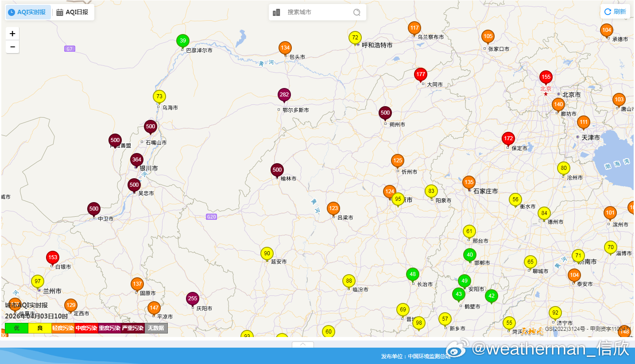Viewport: 635px width, 364px height.
Task: Select the 364 marker at 银川市
Action: (137, 160)
